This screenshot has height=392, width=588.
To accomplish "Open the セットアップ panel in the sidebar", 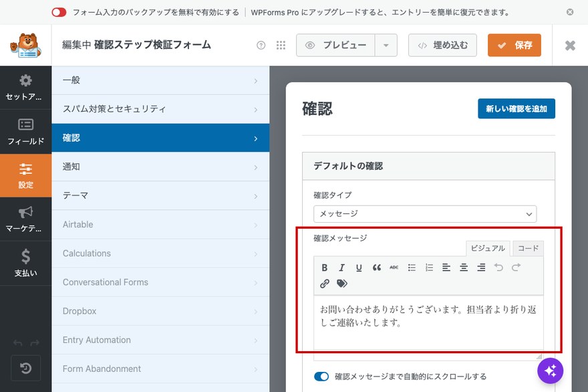I will pyautogui.click(x=25, y=88).
